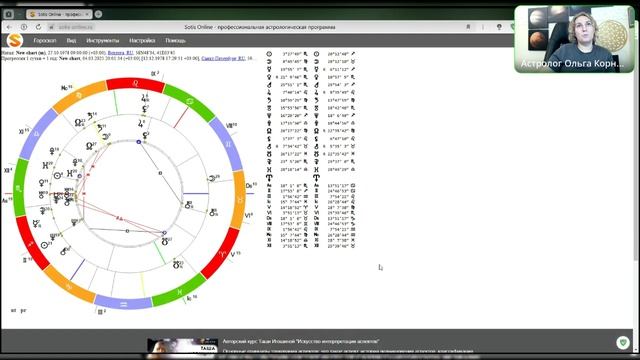This screenshot has height=360, width=640.
Task: Follow the Вологда, RU location link
Action: point(120,53)
